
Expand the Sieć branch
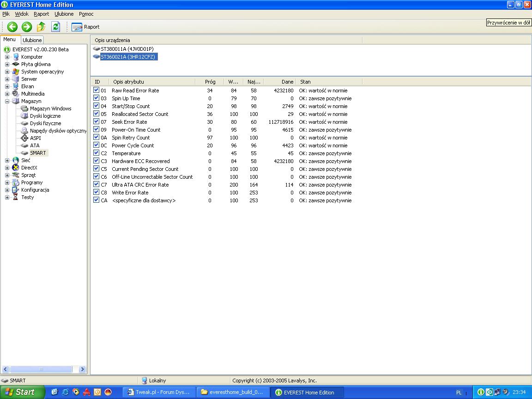[x=7, y=161]
